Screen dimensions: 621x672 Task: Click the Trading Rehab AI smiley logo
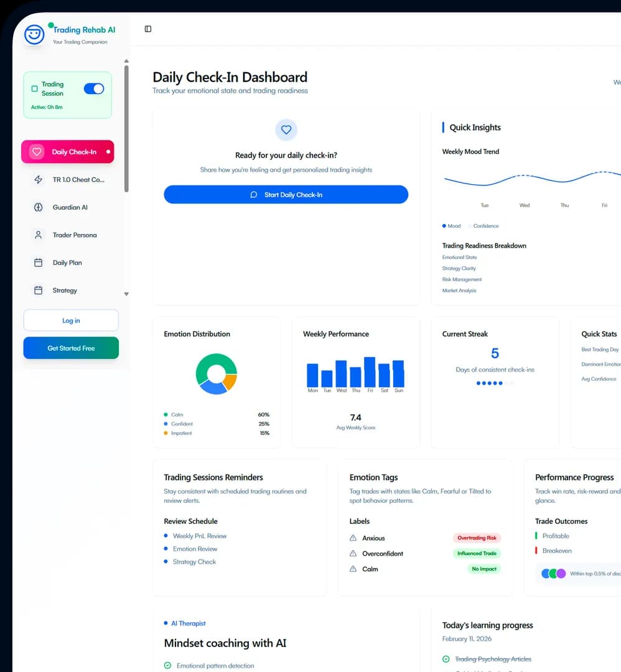click(x=34, y=34)
